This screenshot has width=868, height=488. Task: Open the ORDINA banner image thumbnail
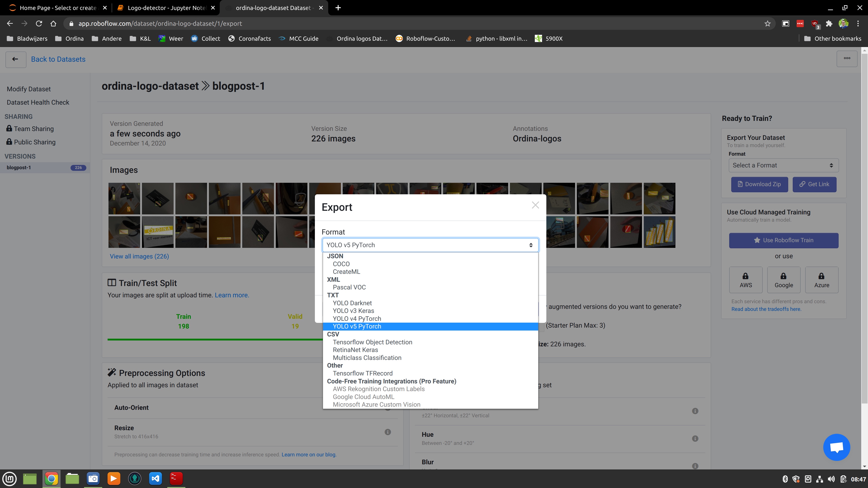tap(158, 232)
